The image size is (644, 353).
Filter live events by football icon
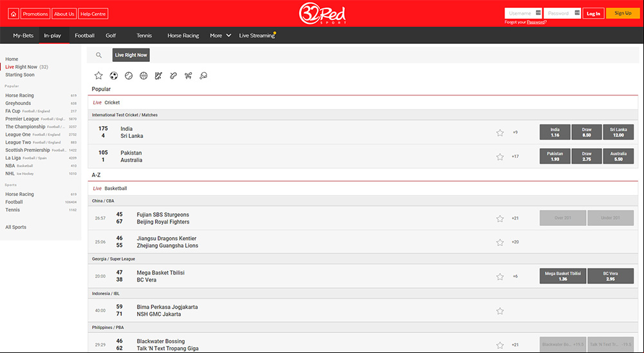point(114,76)
